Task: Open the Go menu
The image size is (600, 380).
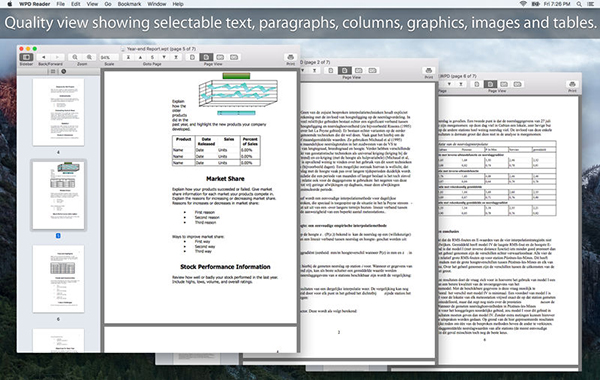Action: [x=108, y=4]
